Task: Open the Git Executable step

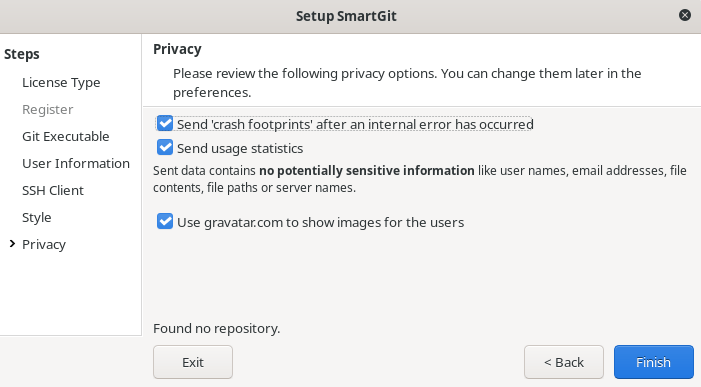Action: click(x=66, y=136)
